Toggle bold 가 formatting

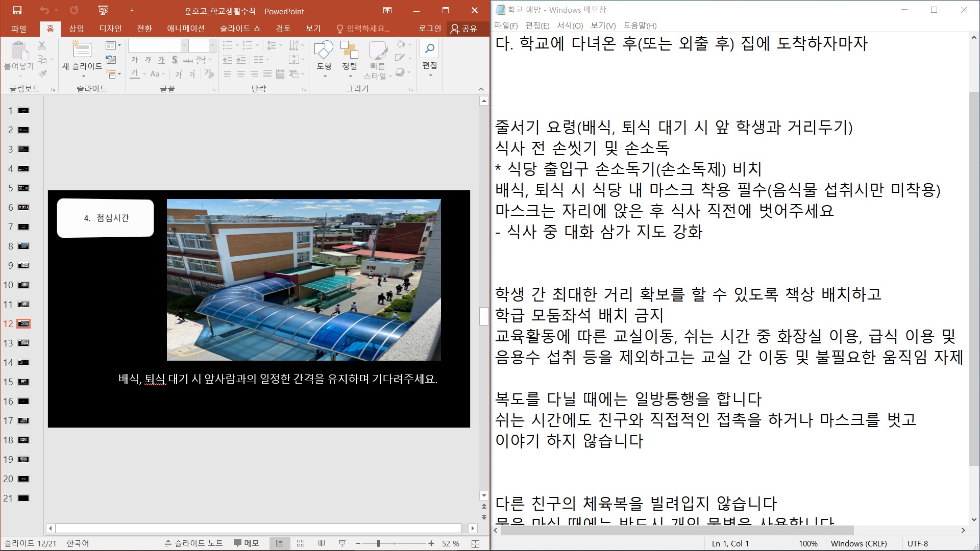[x=135, y=60]
